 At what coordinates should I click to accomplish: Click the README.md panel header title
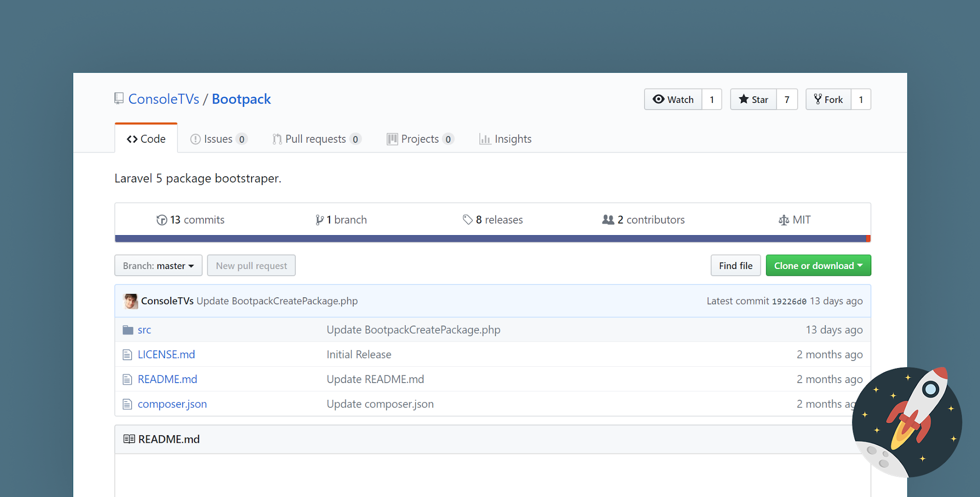[x=169, y=439]
